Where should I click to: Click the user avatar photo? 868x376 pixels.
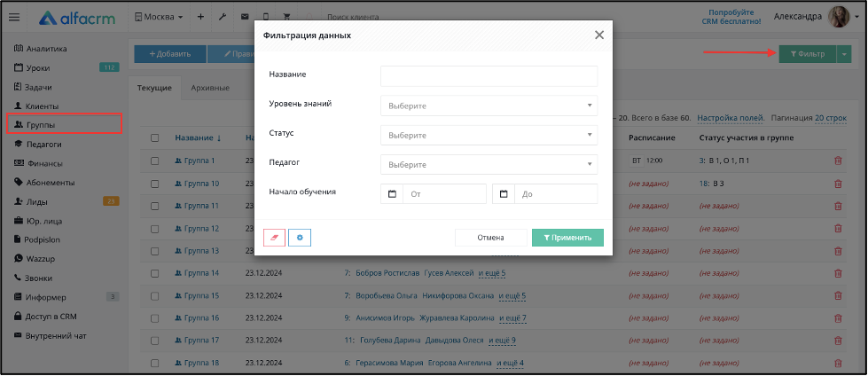[839, 17]
